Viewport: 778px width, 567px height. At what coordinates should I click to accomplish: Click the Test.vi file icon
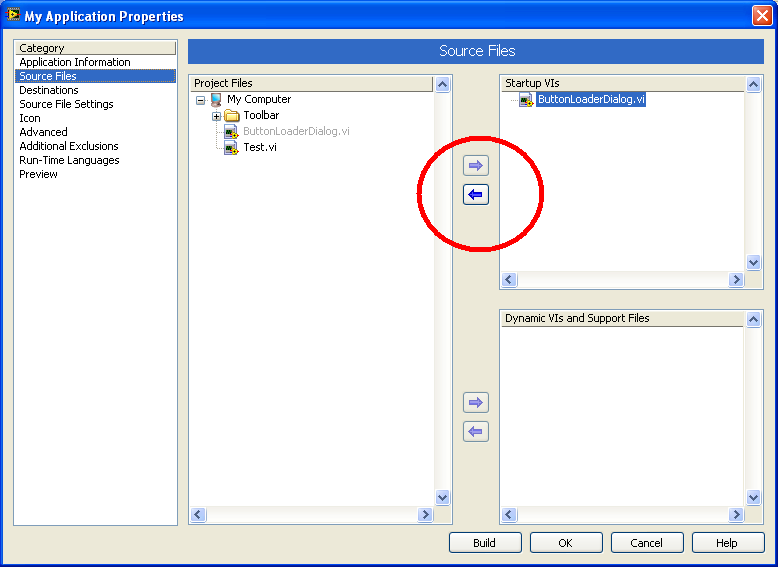[231, 147]
